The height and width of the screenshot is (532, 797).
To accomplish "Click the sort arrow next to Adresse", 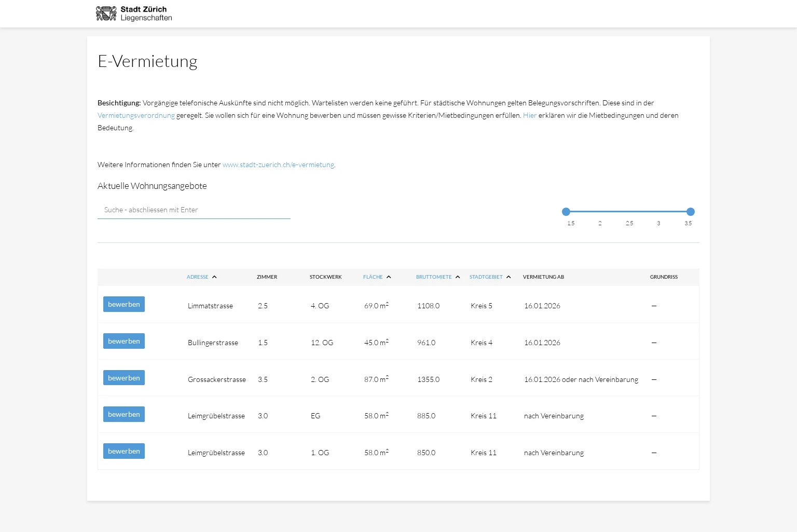I will 214,277.
